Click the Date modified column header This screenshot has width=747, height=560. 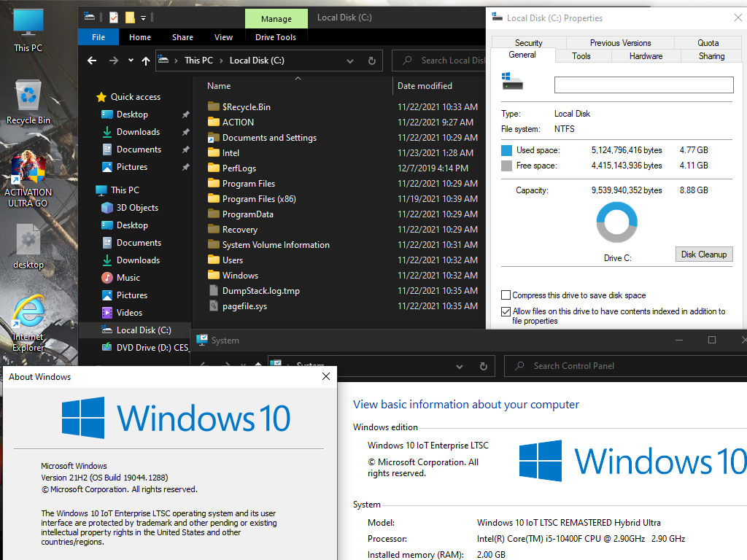pyautogui.click(x=425, y=86)
